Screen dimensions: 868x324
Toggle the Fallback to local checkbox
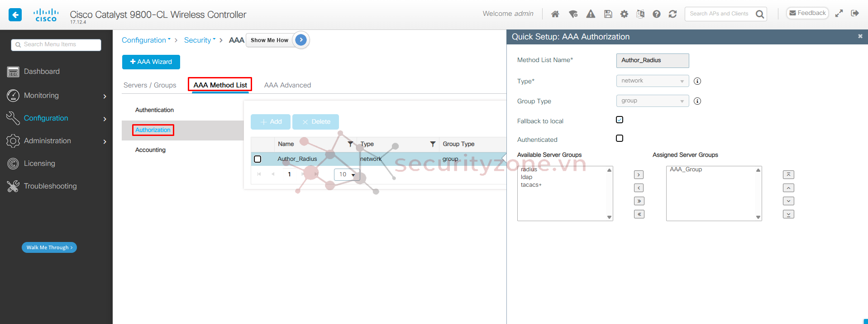(x=620, y=120)
